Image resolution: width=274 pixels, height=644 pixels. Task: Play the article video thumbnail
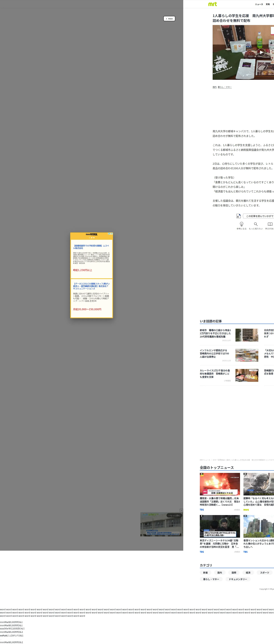[261, 52]
